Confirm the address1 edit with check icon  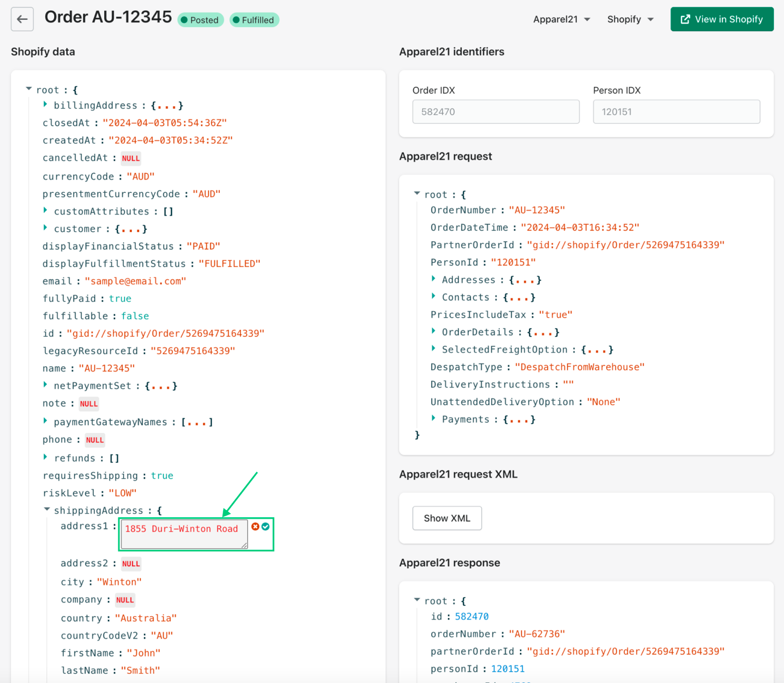click(x=265, y=526)
